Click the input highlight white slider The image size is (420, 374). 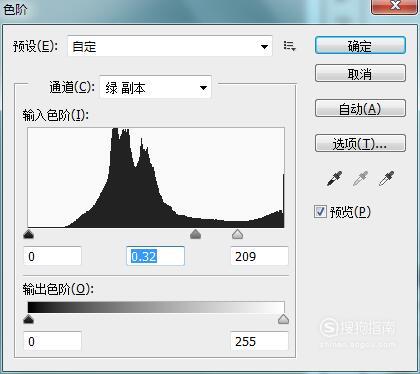point(237,234)
